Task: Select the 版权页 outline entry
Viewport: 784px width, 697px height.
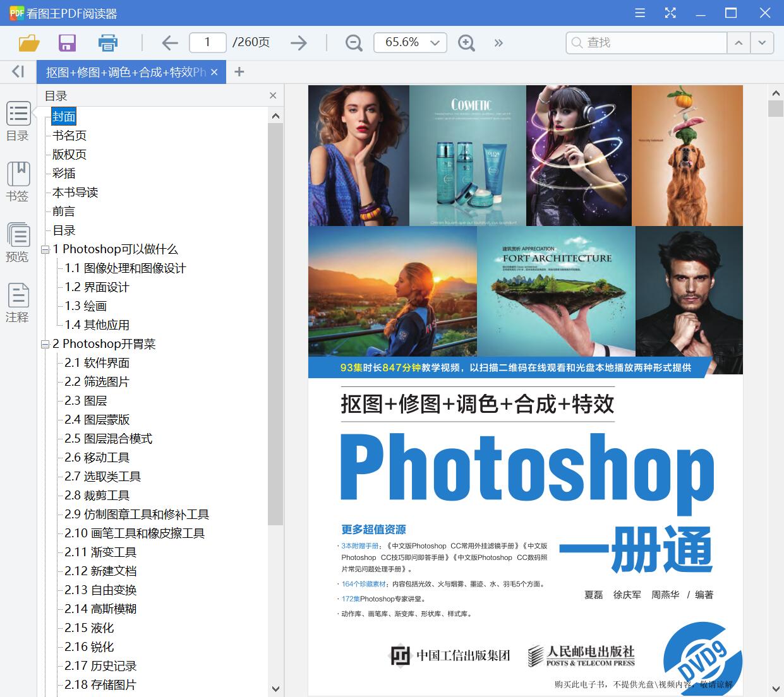Action: click(x=69, y=155)
